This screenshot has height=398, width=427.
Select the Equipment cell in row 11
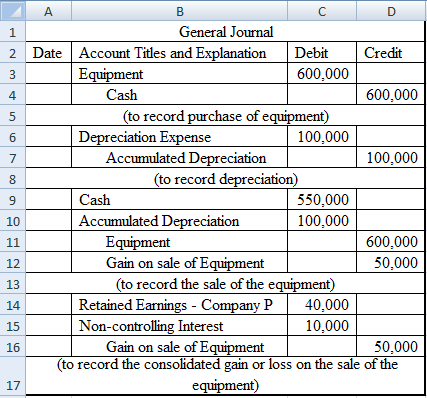tap(180, 242)
